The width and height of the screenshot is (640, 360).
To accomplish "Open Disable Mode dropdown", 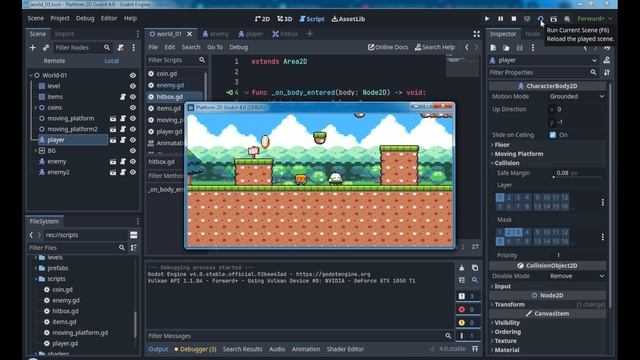I will pyautogui.click(x=577, y=276).
